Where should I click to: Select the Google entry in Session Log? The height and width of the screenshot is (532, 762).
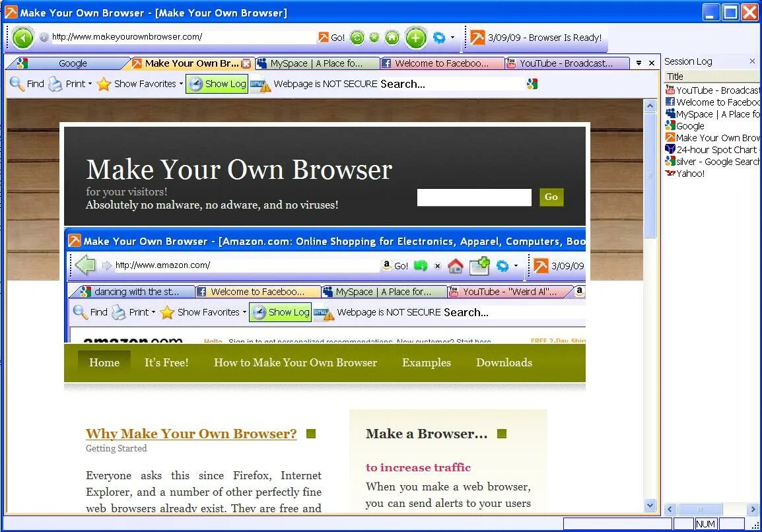coord(684,126)
